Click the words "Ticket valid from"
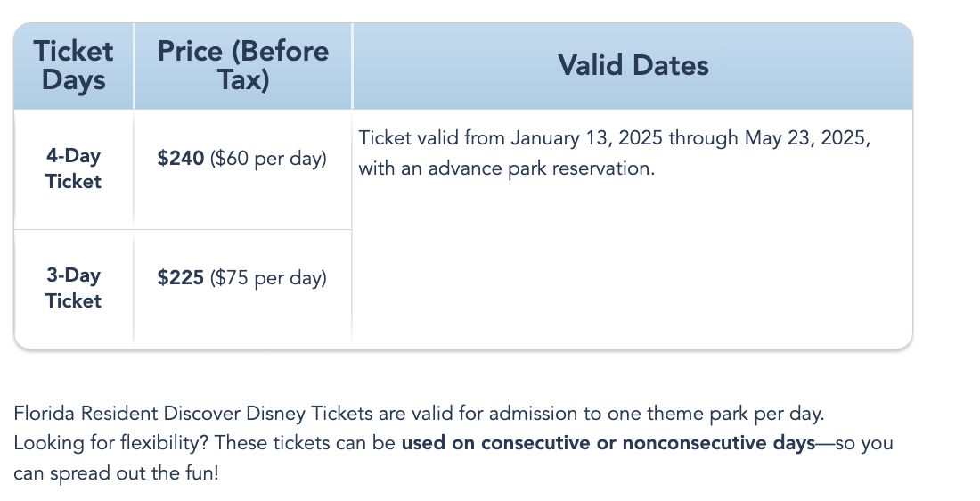This screenshot has height=501, width=980. (418, 138)
